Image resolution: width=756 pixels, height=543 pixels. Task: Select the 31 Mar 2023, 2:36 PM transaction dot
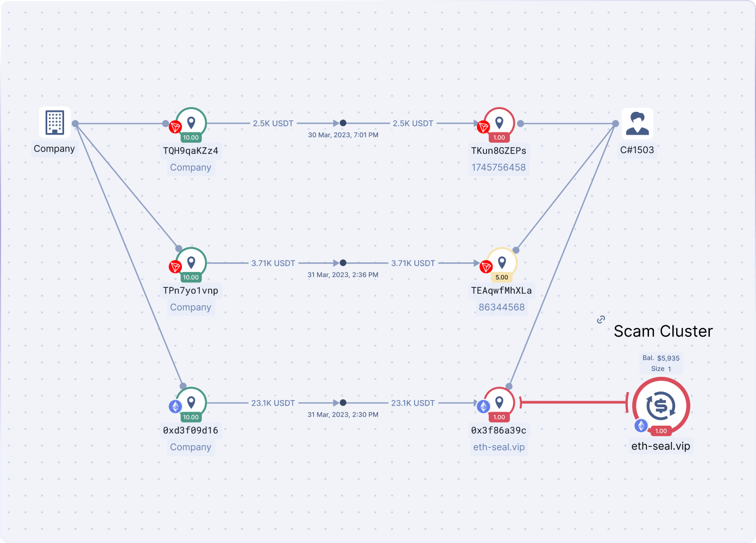pos(343,263)
